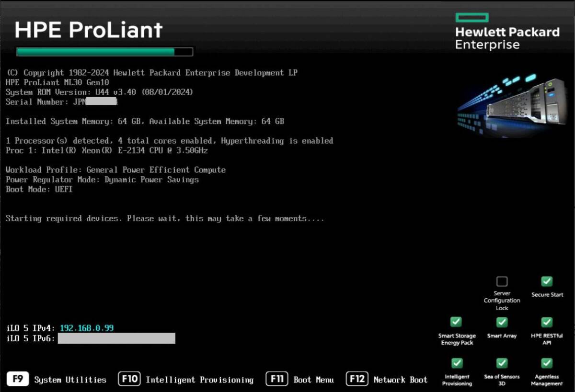This screenshot has width=575, height=392.
Task: Click the "Secure Start" label text
Action: [547, 295]
